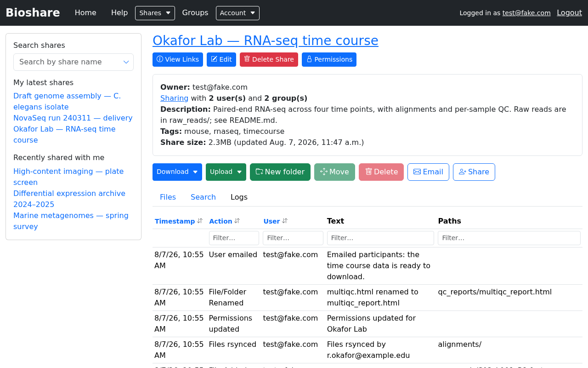Open the Groups nav item
The image size is (588, 368).
(x=195, y=13)
